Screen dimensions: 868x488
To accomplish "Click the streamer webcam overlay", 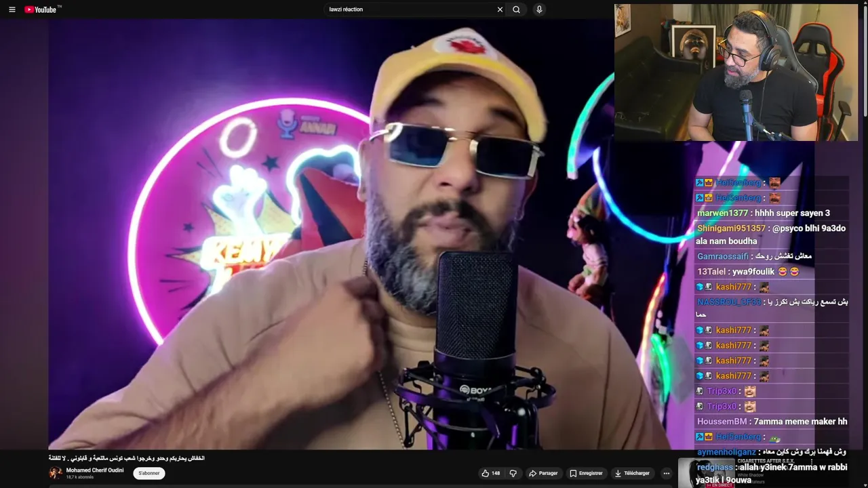I will (x=736, y=73).
